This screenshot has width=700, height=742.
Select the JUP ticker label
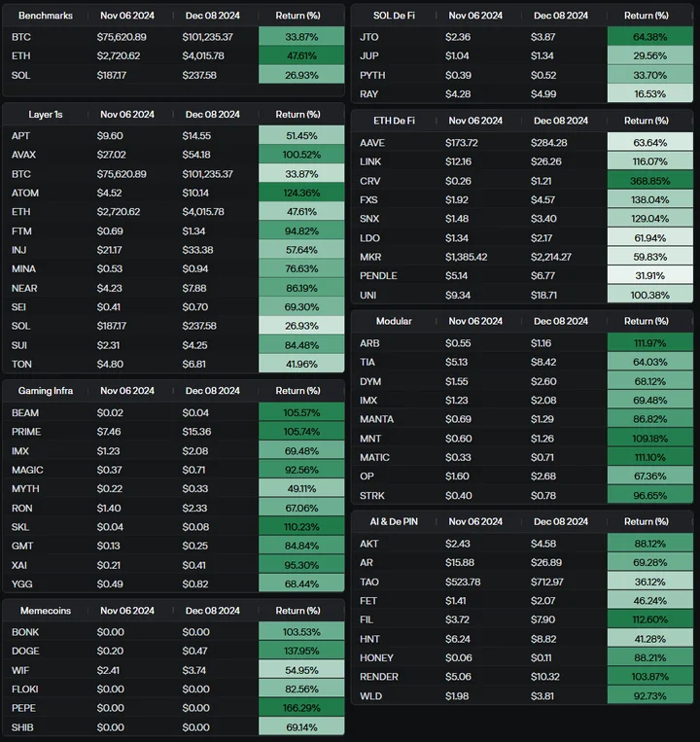tap(369, 56)
